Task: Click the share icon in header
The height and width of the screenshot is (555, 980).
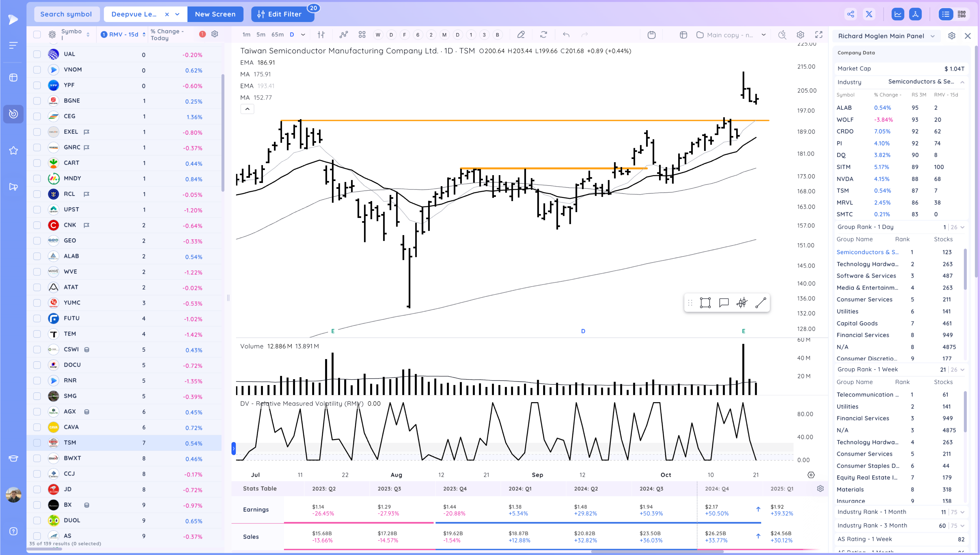Action: [850, 14]
